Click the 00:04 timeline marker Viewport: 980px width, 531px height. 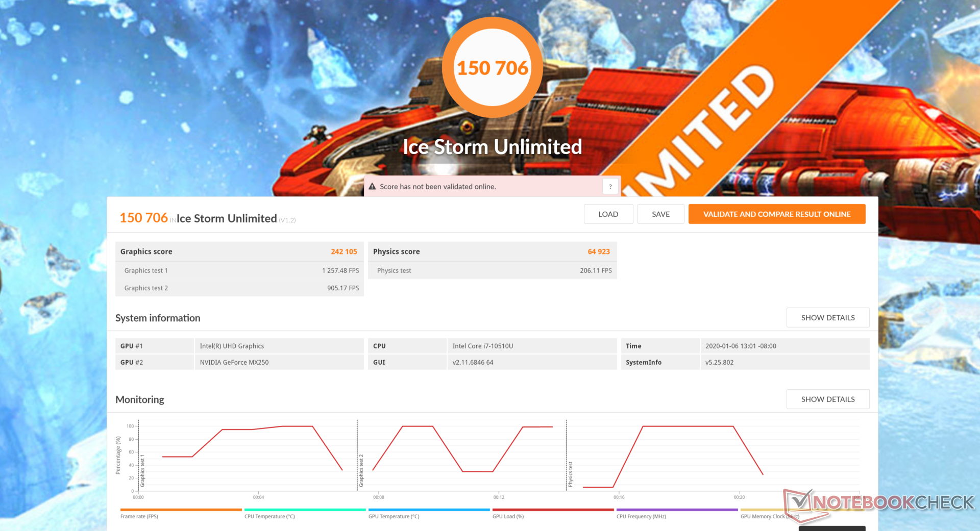click(259, 497)
